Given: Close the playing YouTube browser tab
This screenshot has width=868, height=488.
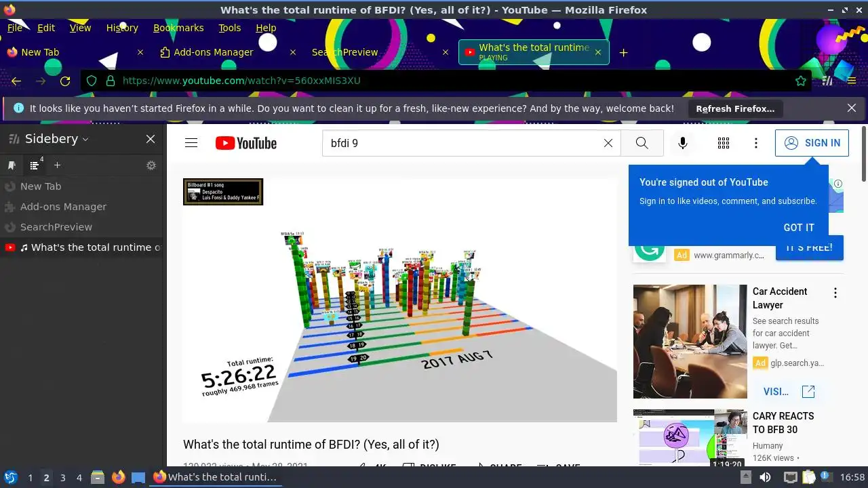Looking at the screenshot, I should pos(598,52).
